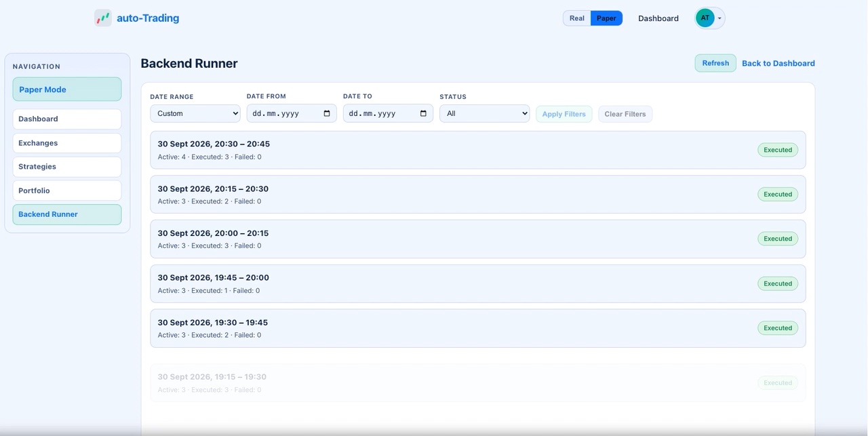The image size is (868, 436).
Task: Click stats text 'Active: 3 · Executed: 1 · Failed: 0'
Action: pyautogui.click(x=209, y=290)
